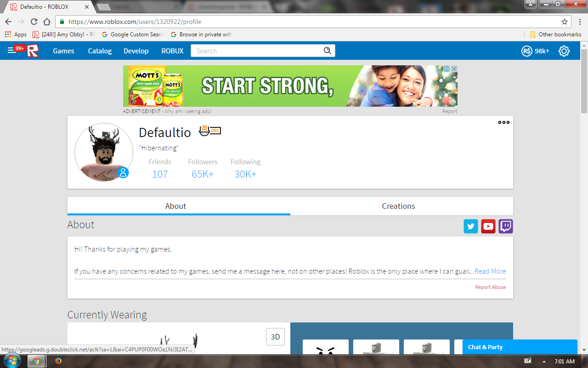Open Browse in private bookmark
Image resolution: width=588 pixels, height=368 pixels.
coord(202,34)
